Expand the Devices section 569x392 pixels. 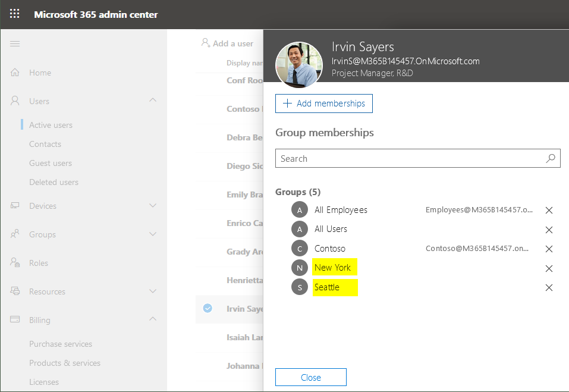pos(153,206)
